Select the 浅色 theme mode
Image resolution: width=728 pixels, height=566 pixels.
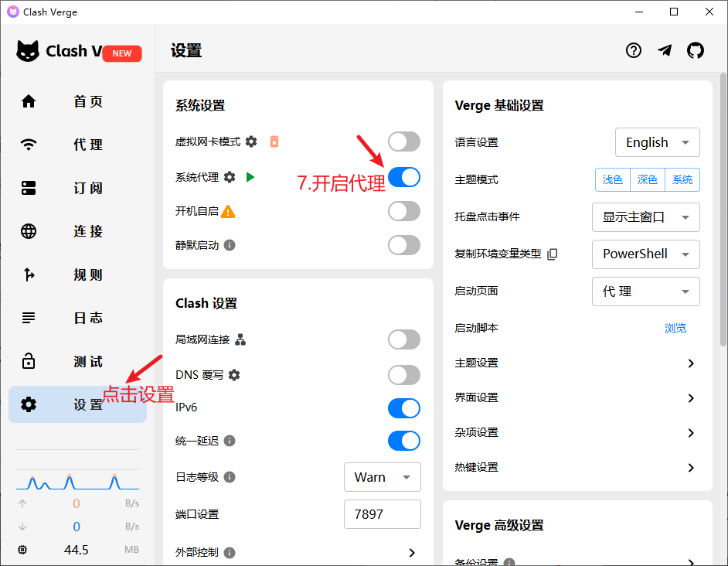[612, 180]
